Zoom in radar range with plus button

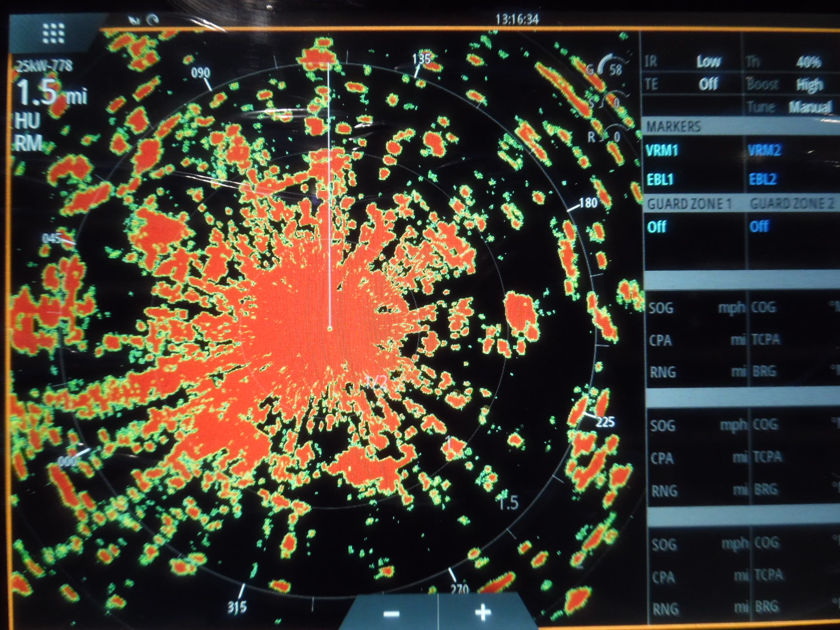coord(483,612)
